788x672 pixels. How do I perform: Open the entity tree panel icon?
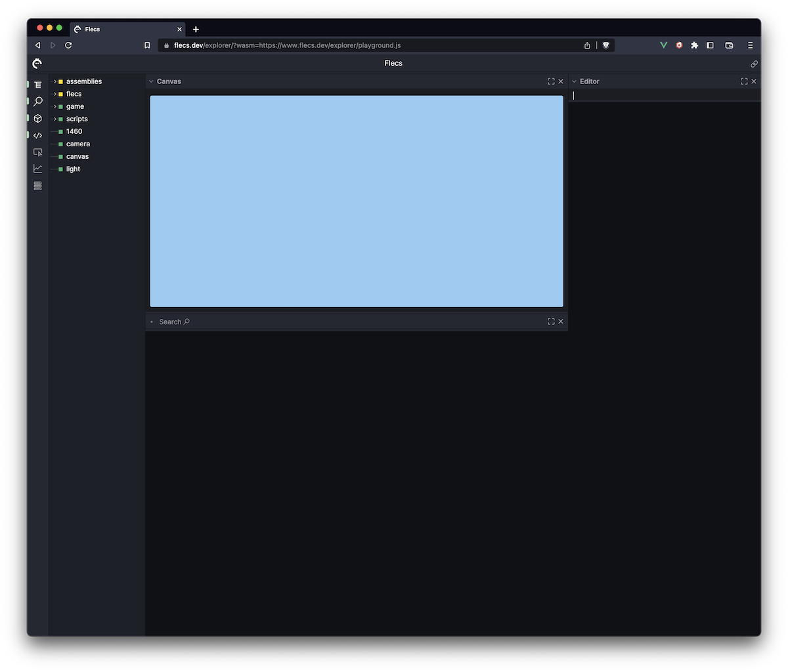pyautogui.click(x=37, y=84)
